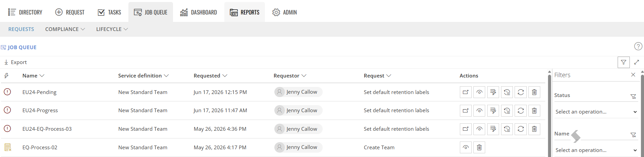Viewport: 644px width, 157px height.
Task: View details of EQ-Process-02 via its eye icon
Action: coord(466,147)
